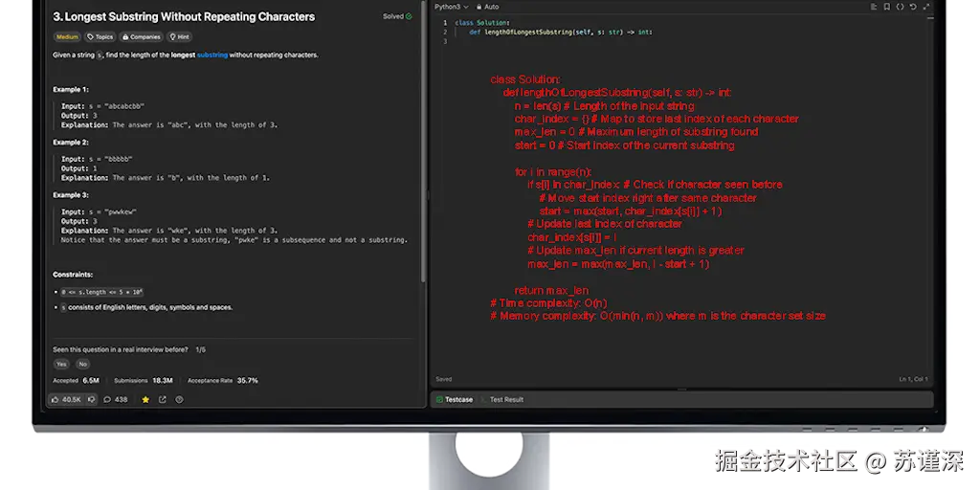The image size is (980, 490).
Task: Click the problem title Longest Substring Without Repeating Characters
Action: pos(184,17)
